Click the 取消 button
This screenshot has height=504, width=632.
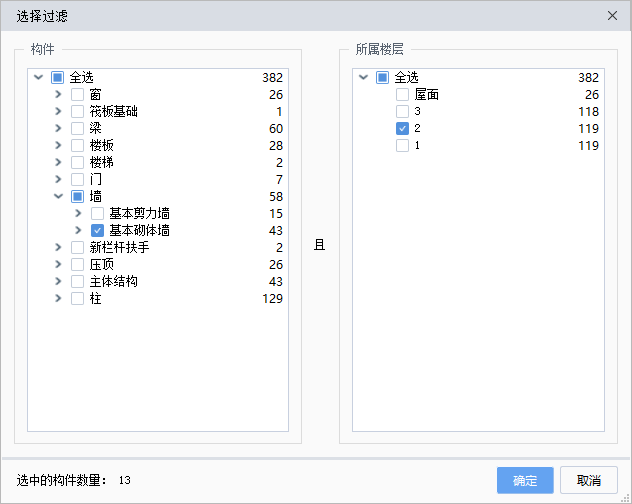coord(588,480)
